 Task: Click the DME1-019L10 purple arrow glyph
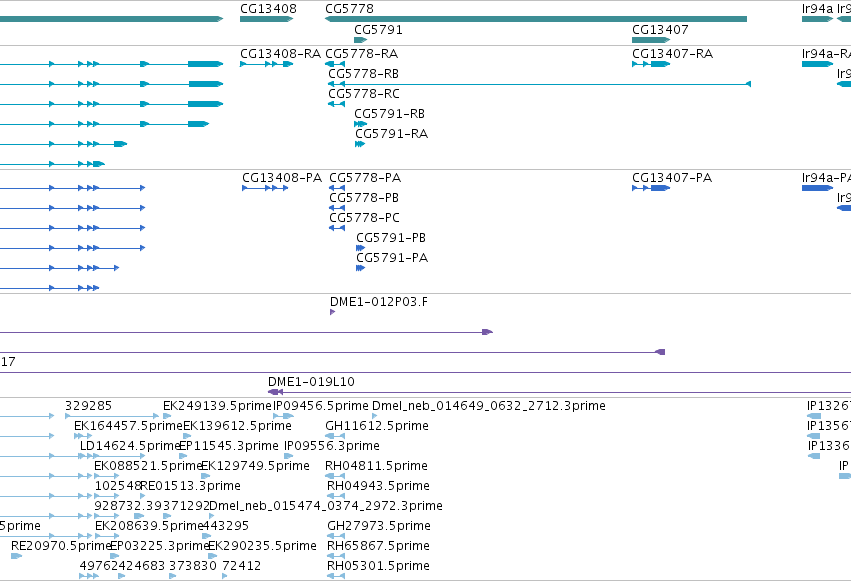click(275, 392)
